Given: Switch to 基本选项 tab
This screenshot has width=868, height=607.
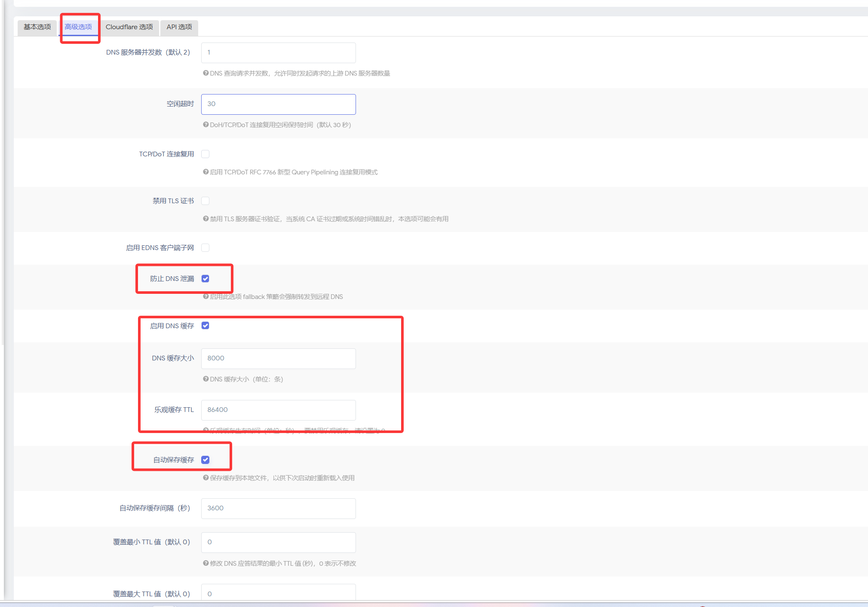Looking at the screenshot, I should (x=37, y=27).
